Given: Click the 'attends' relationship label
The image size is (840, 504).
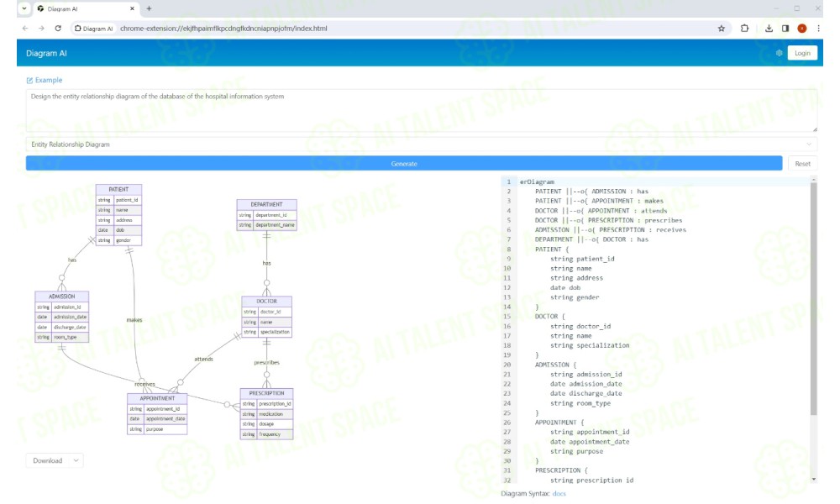Looking at the screenshot, I should tap(203, 360).
